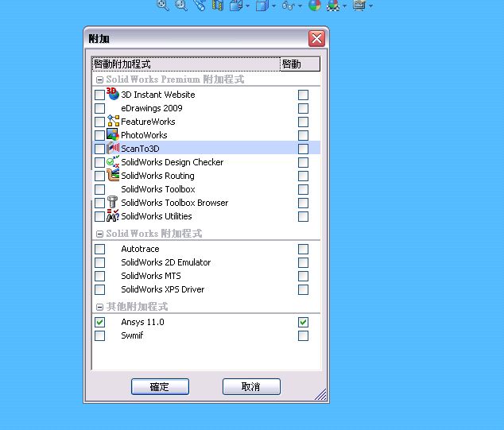Open the View Settings dropdown arrow

pos(370,6)
